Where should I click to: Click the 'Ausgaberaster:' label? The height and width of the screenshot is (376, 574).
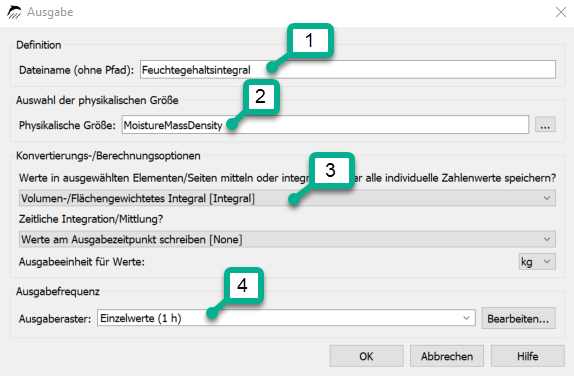[x=55, y=319]
